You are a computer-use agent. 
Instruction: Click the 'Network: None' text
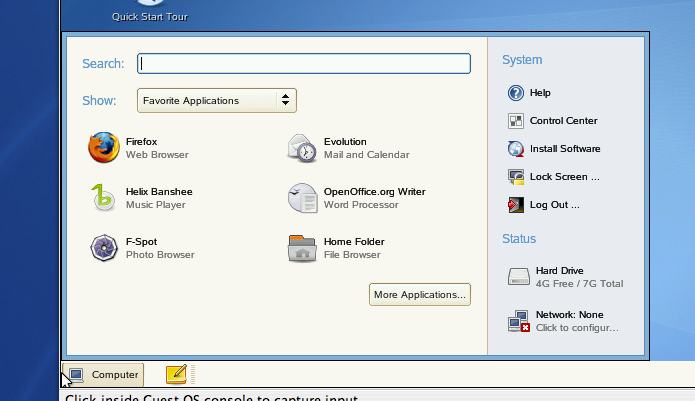(570, 315)
